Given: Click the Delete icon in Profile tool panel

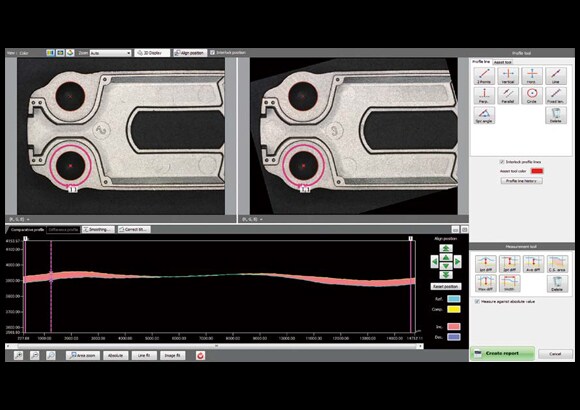Looking at the screenshot, I should (556, 115).
